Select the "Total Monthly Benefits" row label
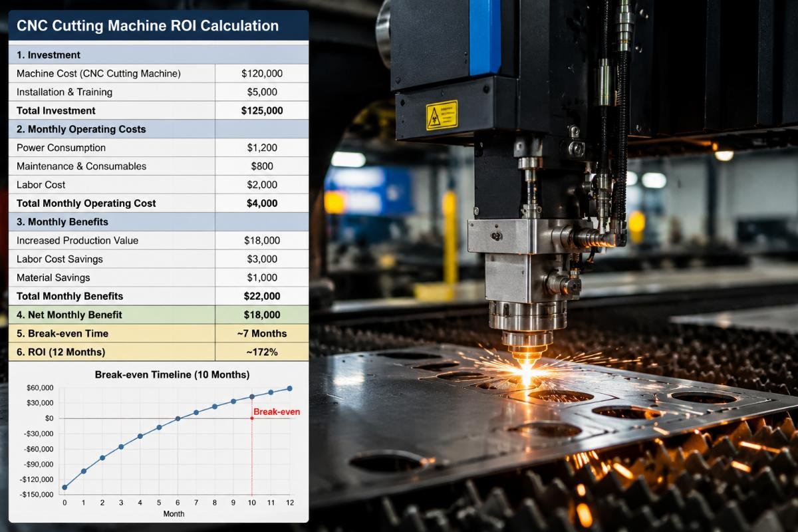The width and height of the screenshot is (798, 532). pyautogui.click(x=70, y=297)
